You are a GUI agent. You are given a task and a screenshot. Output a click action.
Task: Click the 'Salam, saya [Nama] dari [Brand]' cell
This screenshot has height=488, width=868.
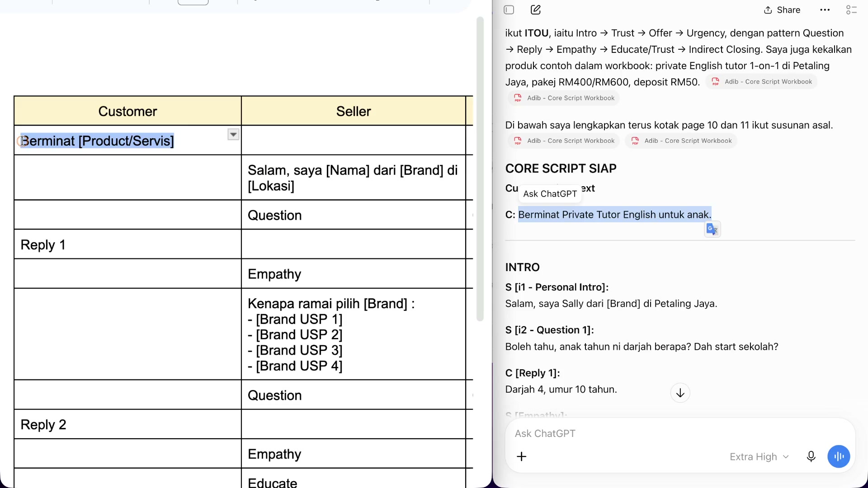(x=354, y=178)
